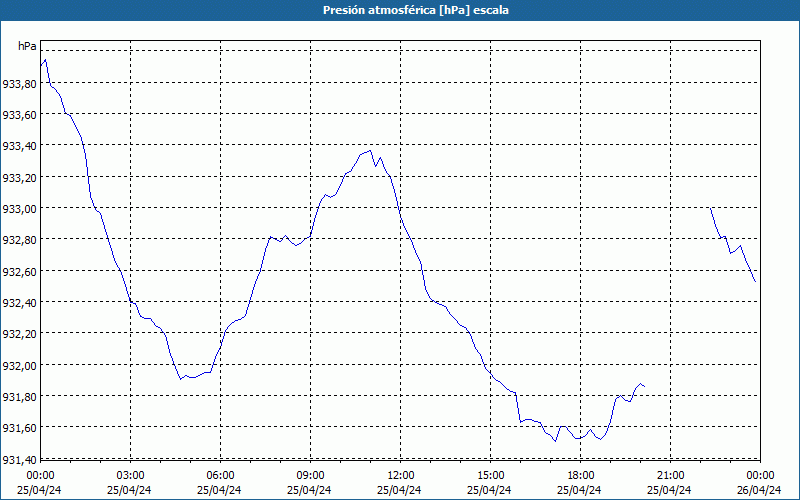Click the 932,60 y-axis value
The height and width of the screenshot is (500, 800).
click(x=19, y=271)
